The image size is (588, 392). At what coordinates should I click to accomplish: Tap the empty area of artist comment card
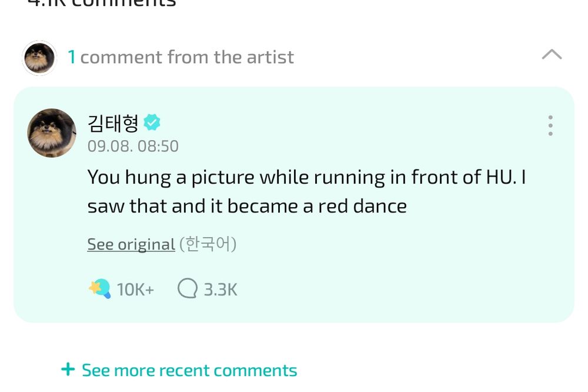click(412, 277)
